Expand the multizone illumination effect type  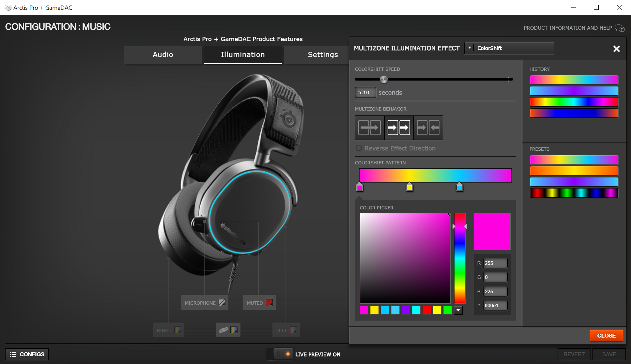tap(470, 48)
